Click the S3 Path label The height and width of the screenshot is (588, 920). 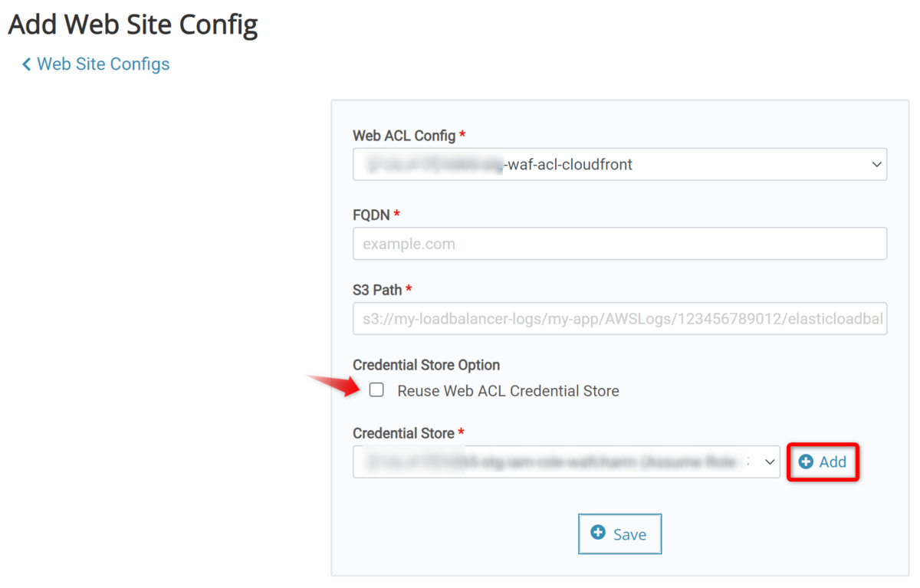(x=377, y=290)
